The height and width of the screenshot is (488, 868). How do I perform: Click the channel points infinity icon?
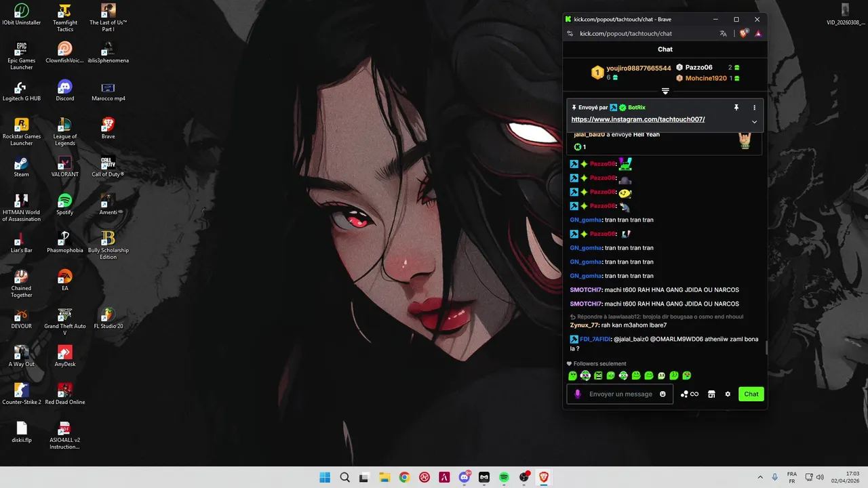[x=690, y=394]
